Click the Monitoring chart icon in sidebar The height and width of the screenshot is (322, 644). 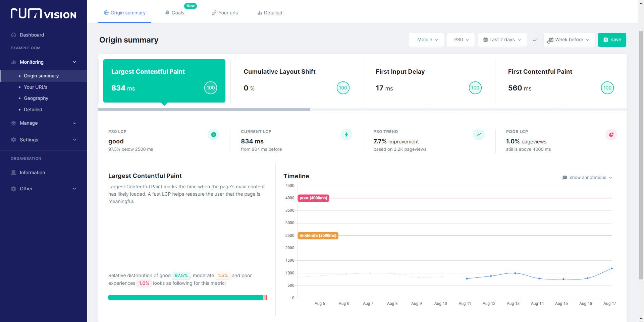point(13,62)
